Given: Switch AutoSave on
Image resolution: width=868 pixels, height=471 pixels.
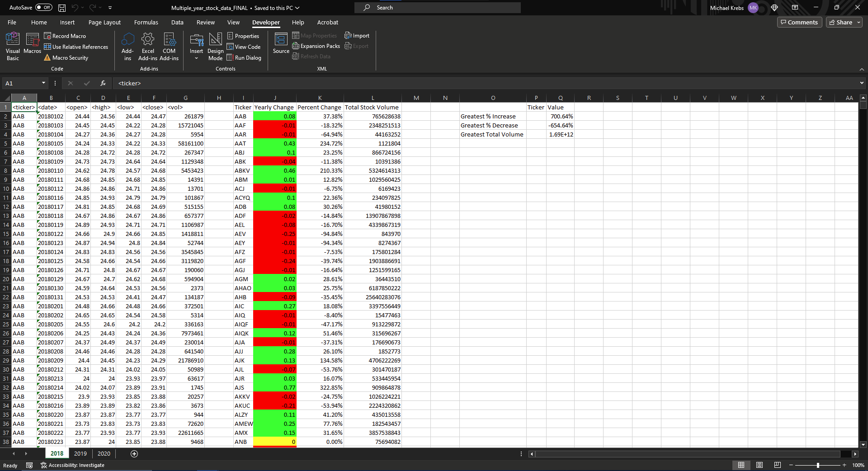Looking at the screenshot, I should click(43, 7).
